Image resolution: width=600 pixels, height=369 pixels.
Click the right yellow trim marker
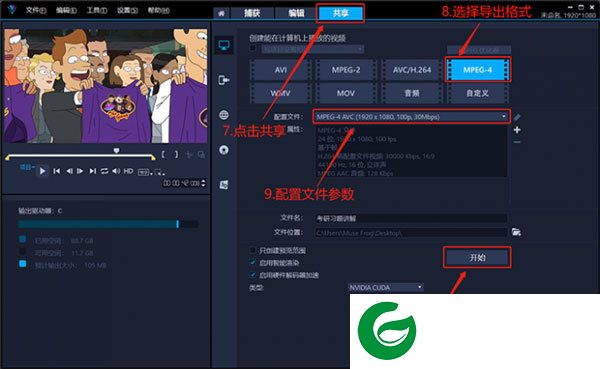coord(153,157)
